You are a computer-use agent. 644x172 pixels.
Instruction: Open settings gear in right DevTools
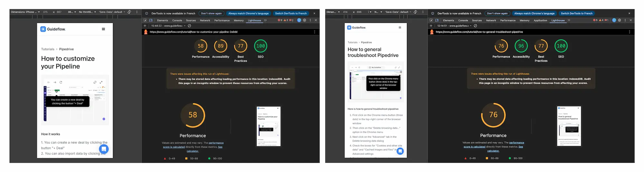click(619, 20)
